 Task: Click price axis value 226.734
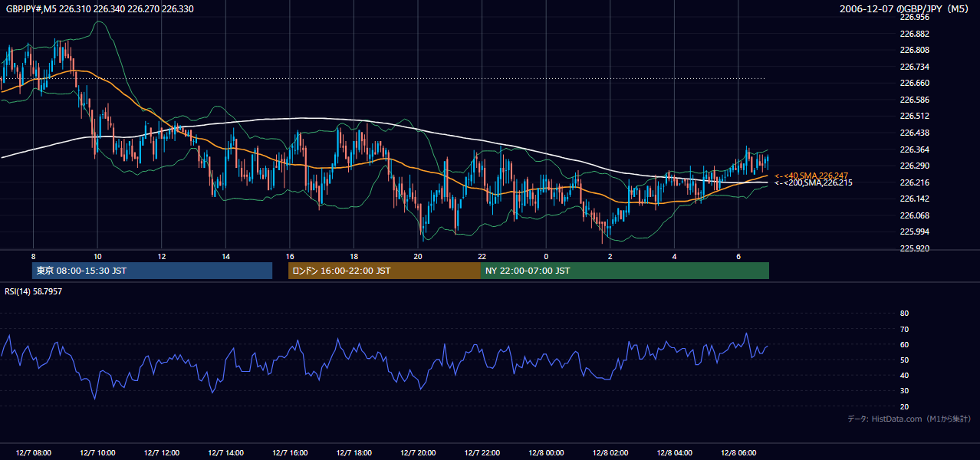point(914,67)
